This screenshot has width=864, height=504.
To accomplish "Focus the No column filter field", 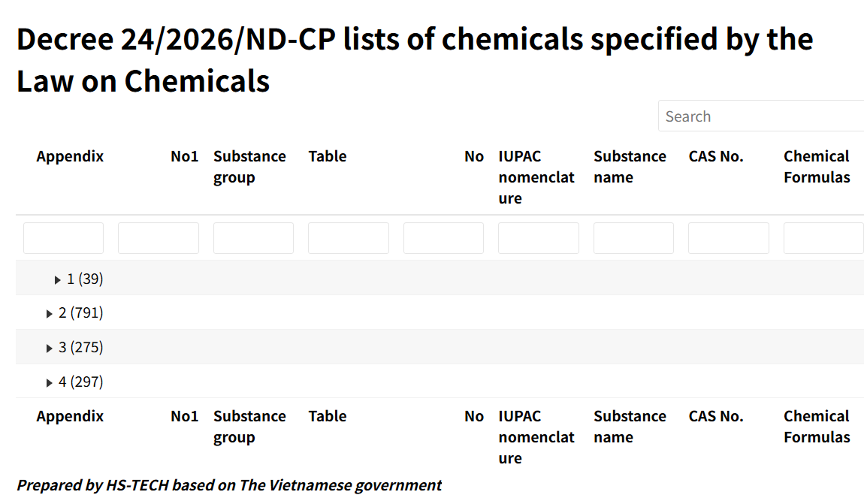I will (443, 238).
